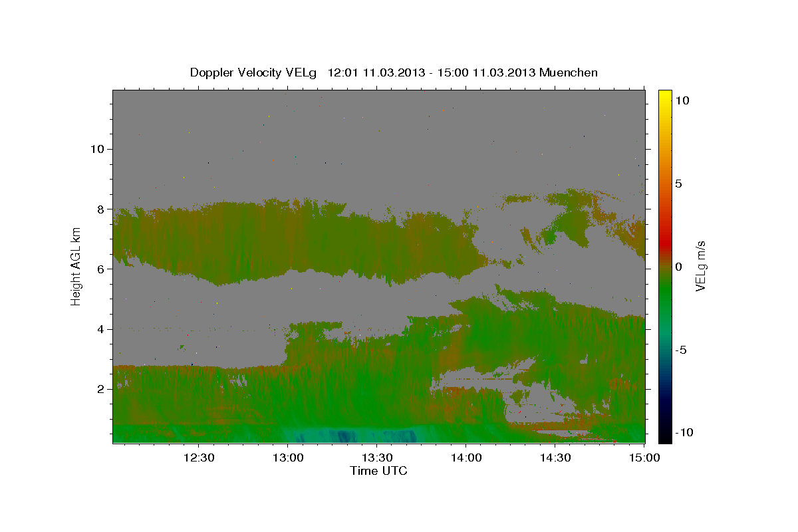
Task: Click the colorbar value 5
Action: coord(679,184)
